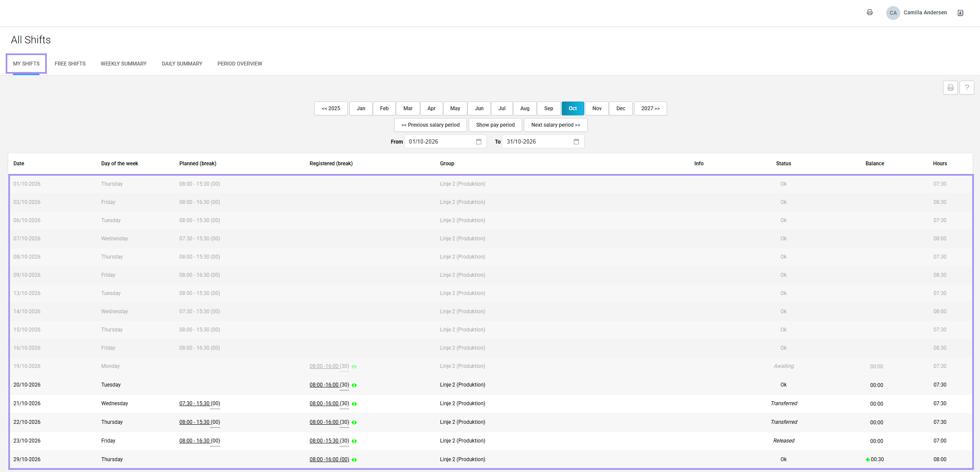Go to the Weekly Summary tab
This screenshot has height=472, width=980.
pos(124,64)
